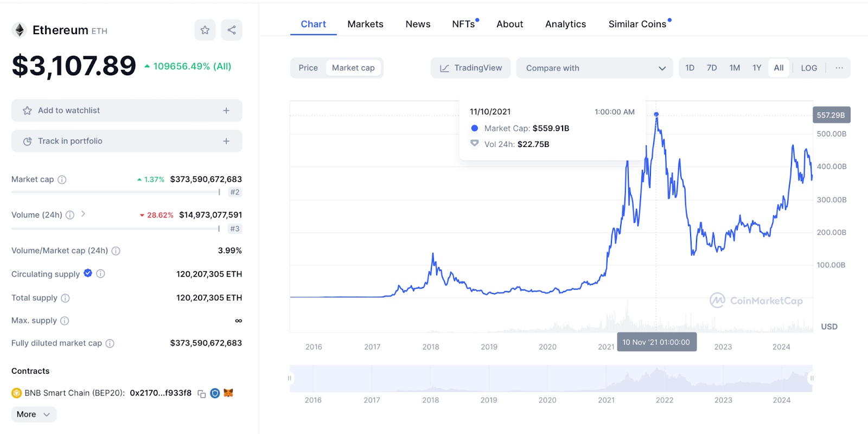
Task: Expand the Volume (24h) chevron arrow
Action: click(83, 214)
